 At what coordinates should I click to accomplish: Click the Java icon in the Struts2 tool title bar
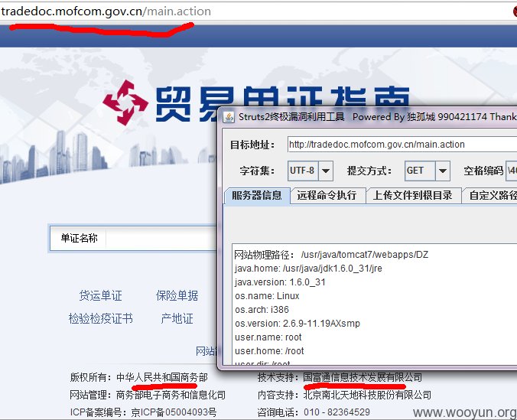[229, 117]
